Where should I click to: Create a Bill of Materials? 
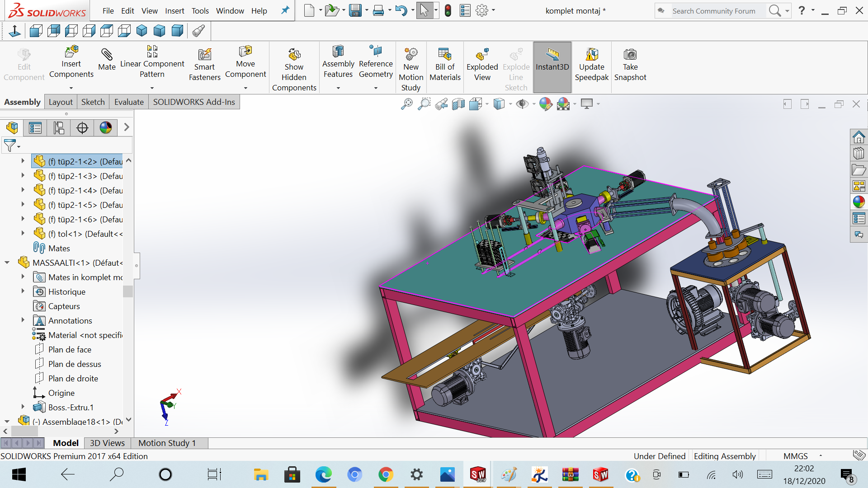pyautogui.click(x=445, y=64)
